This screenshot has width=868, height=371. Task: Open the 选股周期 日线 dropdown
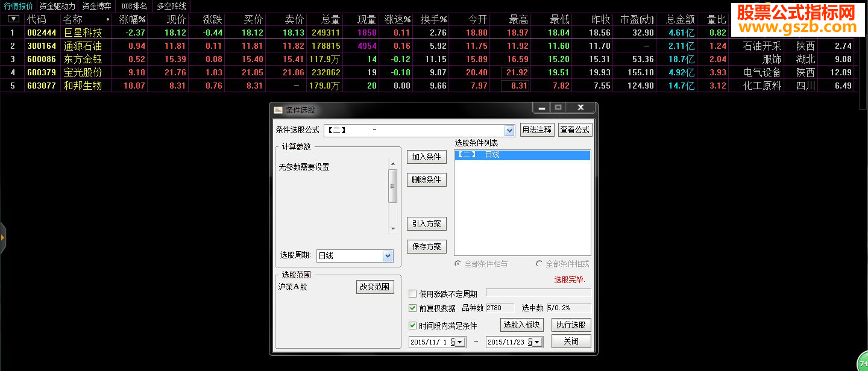pos(388,256)
